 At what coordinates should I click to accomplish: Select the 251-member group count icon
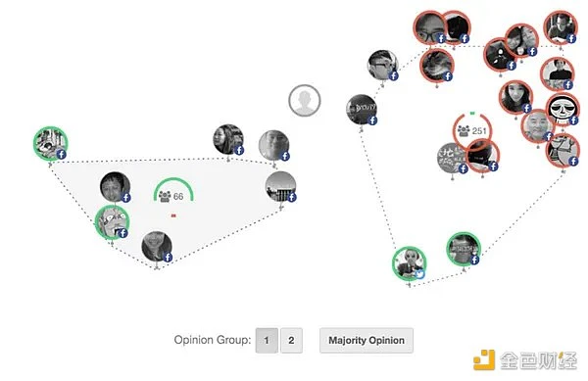(464, 130)
